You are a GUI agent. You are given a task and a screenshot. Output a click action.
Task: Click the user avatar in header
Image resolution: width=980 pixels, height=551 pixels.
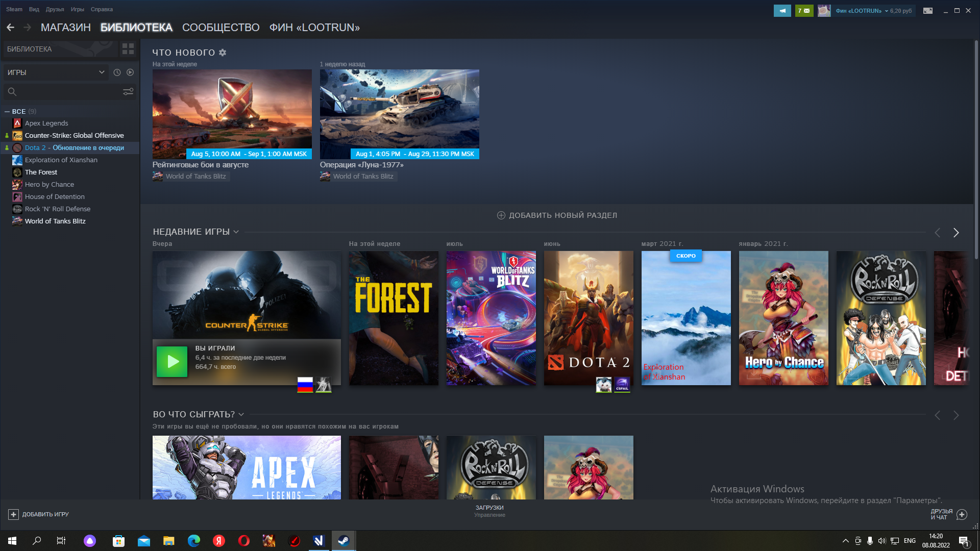pyautogui.click(x=824, y=11)
